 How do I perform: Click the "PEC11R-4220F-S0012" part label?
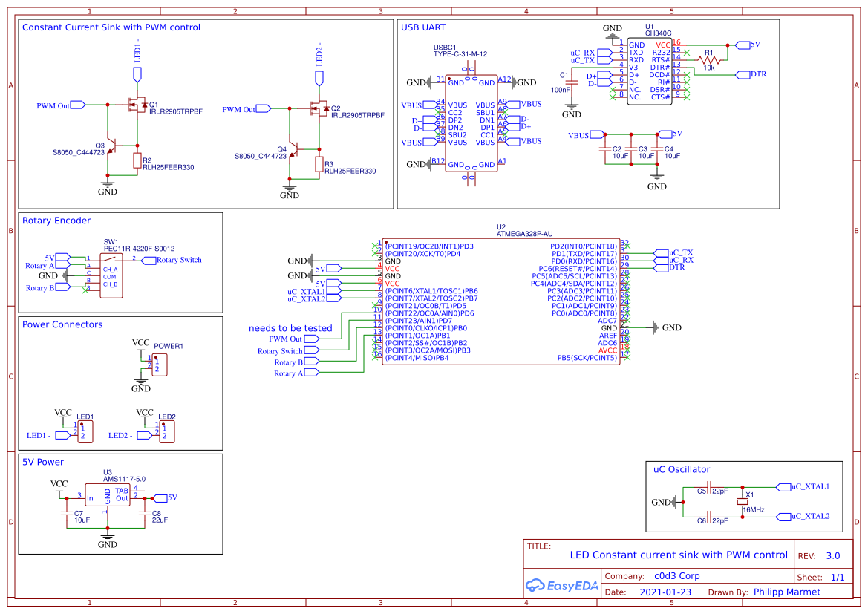pos(140,249)
